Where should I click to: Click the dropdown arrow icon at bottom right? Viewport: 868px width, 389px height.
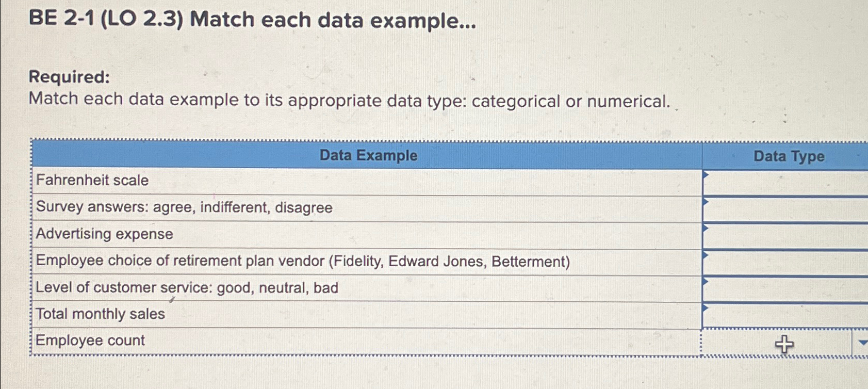pyautogui.click(x=861, y=343)
